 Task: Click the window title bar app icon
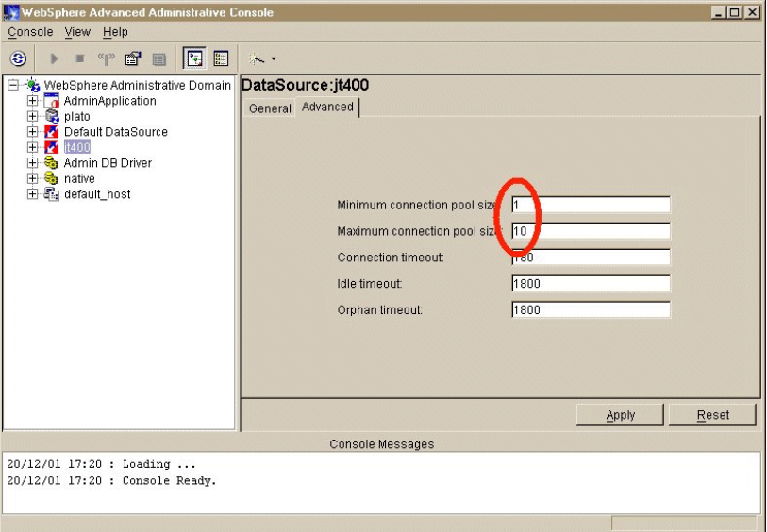click(x=10, y=11)
